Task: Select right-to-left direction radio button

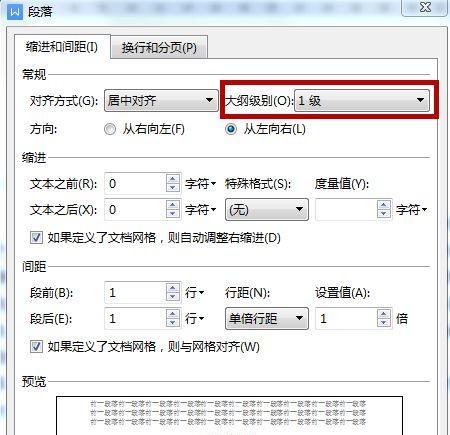Action: 110,129
